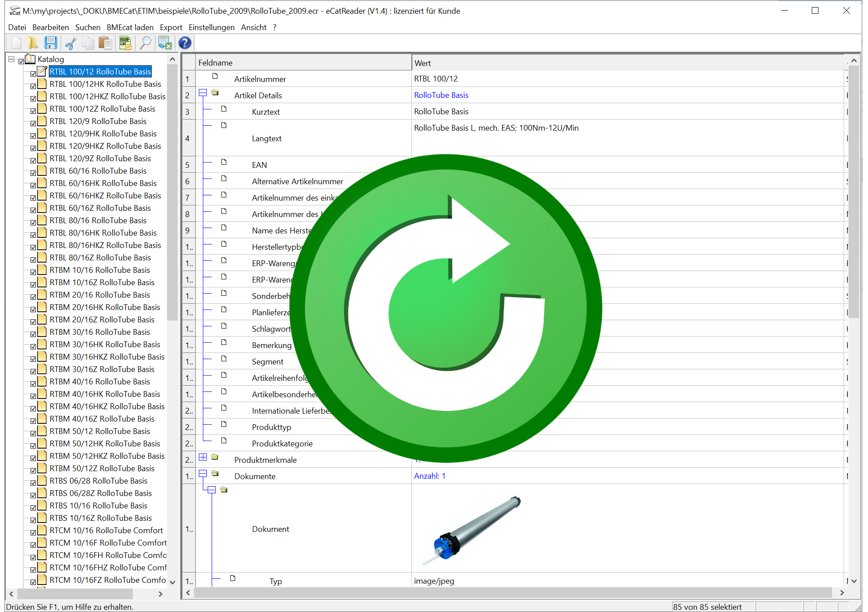Click the folder icon beside Artikel Details
The image size is (868, 612).
click(215, 93)
